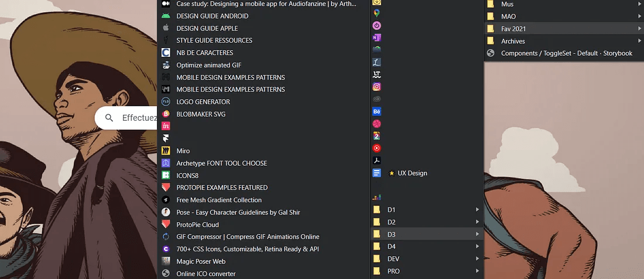The image size is (644, 279).
Task: Open the LT LanguageTool bookmark icon
Action: click(x=376, y=74)
